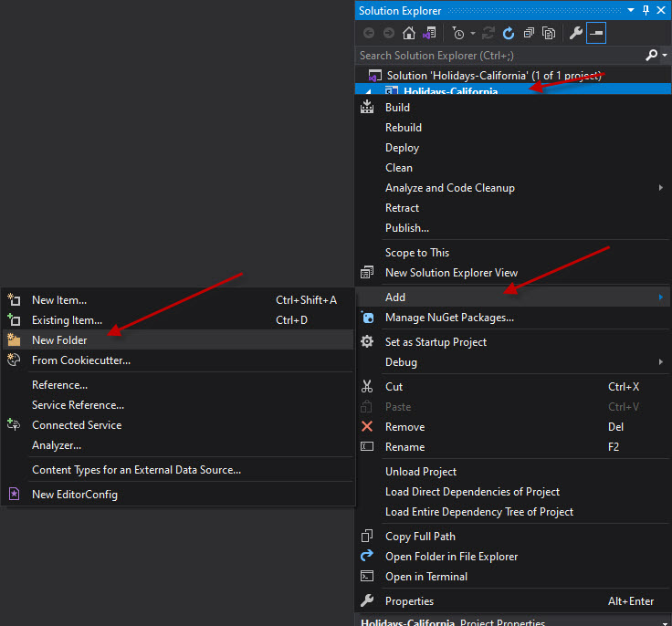The width and height of the screenshot is (672, 626).
Task: Collapse the Holidays-California project node
Action: pyautogui.click(x=369, y=91)
